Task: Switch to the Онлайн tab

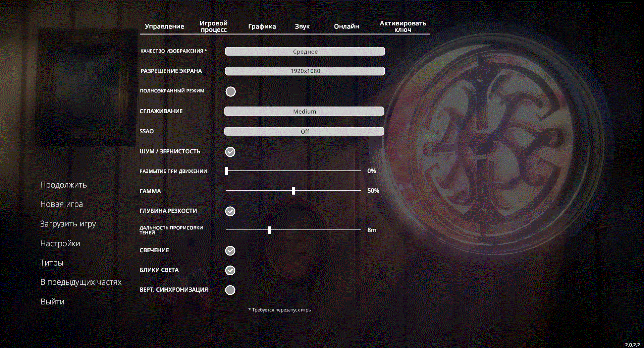Action: (346, 26)
